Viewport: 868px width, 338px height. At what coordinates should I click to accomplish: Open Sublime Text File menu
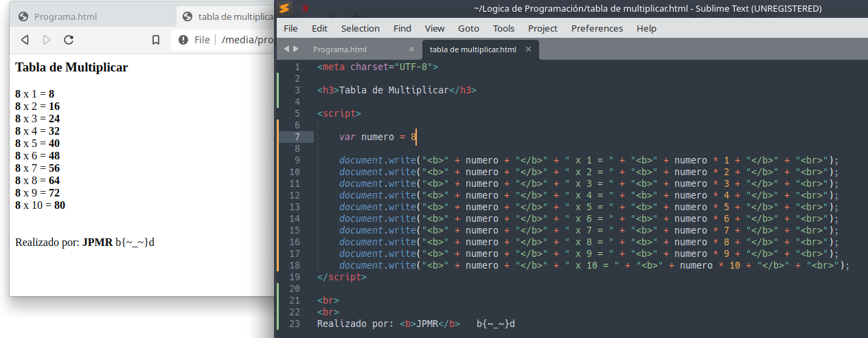(290, 28)
